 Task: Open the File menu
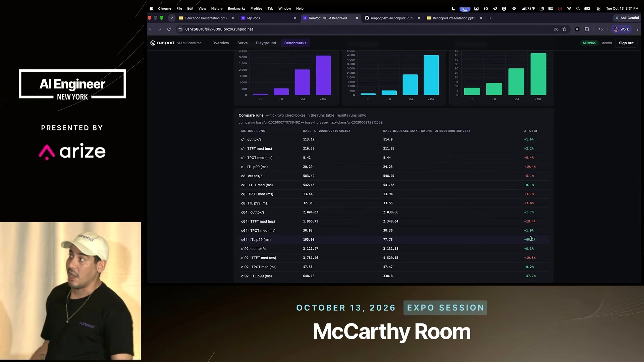[179, 9]
